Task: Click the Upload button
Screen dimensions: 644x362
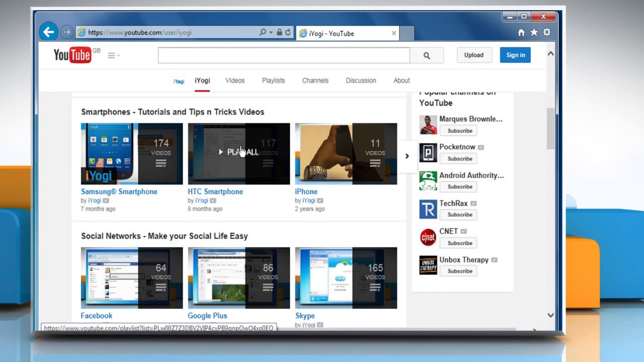Action: 473,55
